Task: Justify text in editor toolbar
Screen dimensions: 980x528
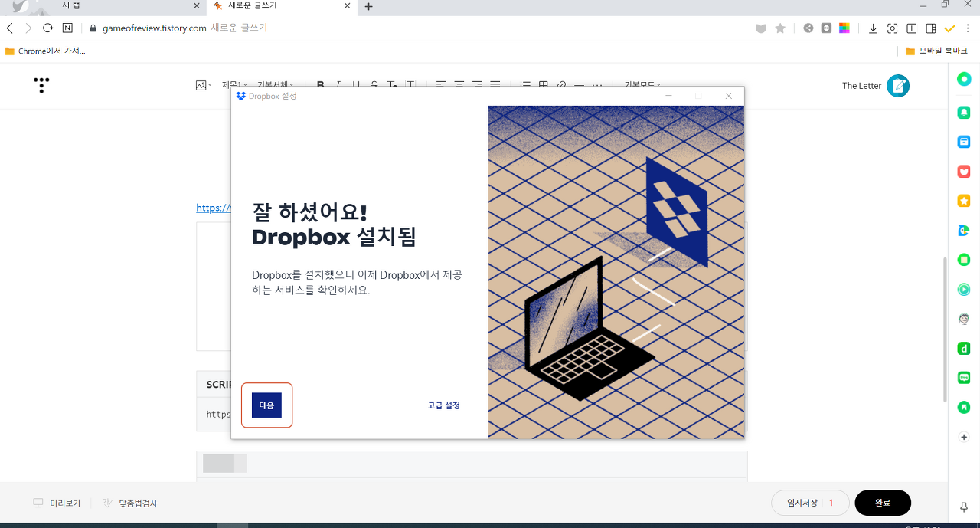Action: [495, 85]
